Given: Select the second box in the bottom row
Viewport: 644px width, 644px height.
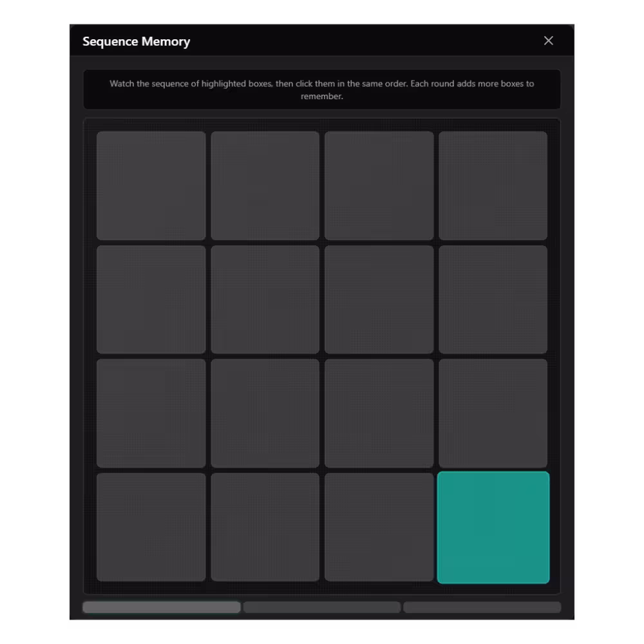Looking at the screenshot, I should (265, 527).
